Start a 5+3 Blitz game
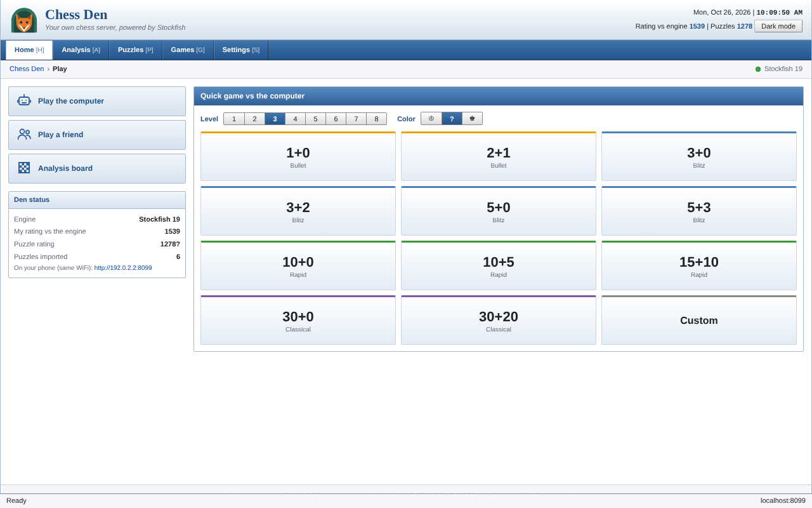The height and width of the screenshot is (508, 812). (699, 211)
